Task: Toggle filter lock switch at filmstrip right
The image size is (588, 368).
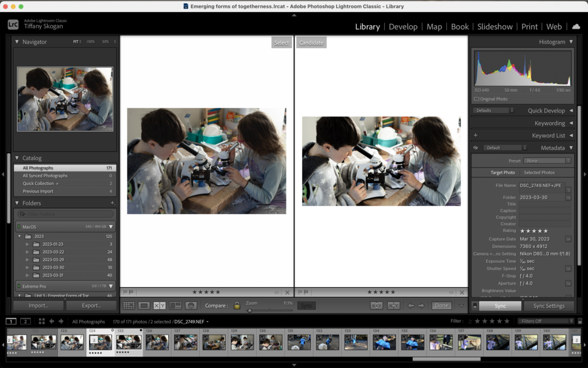Action: 580,321
